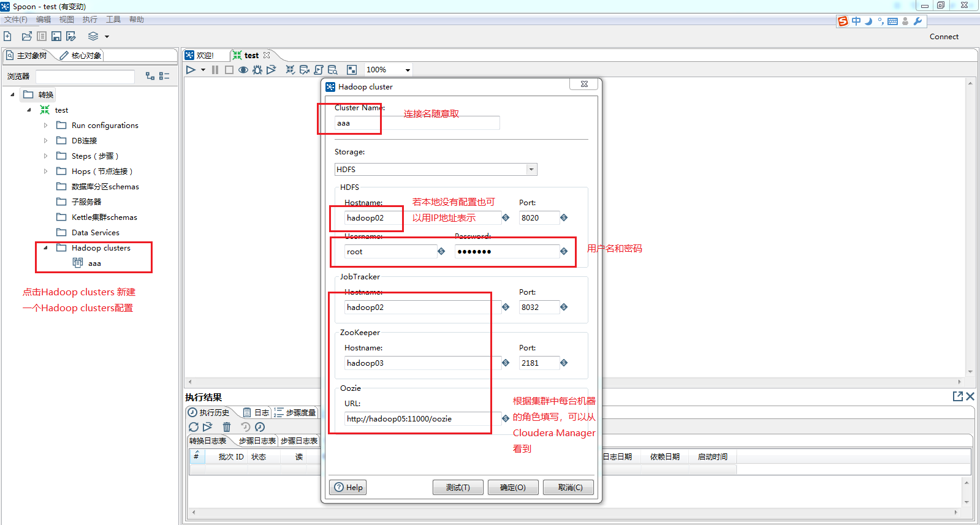This screenshot has height=525, width=980.
Task: Click the Replay transformation icon
Action: [x=271, y=70]
